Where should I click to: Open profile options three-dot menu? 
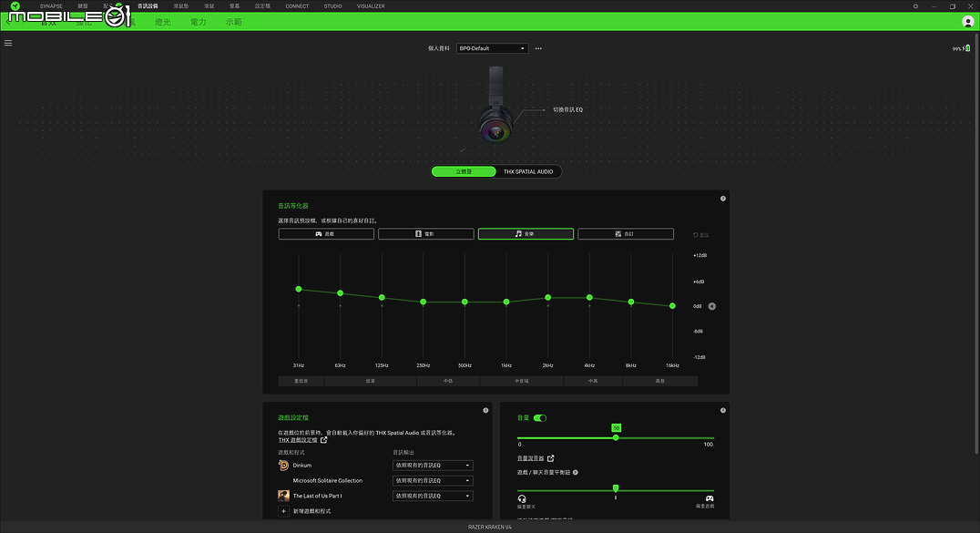pos(538,48)
